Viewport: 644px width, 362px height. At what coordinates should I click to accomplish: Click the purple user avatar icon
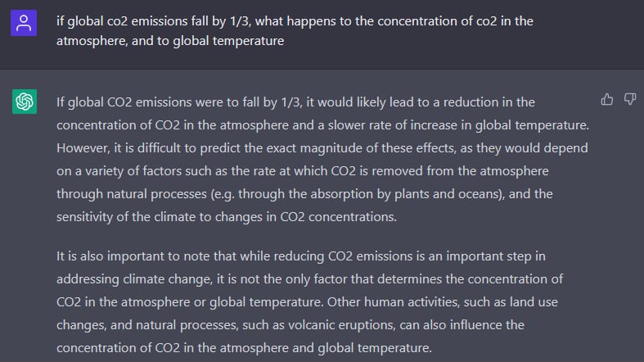pos(24,23)
